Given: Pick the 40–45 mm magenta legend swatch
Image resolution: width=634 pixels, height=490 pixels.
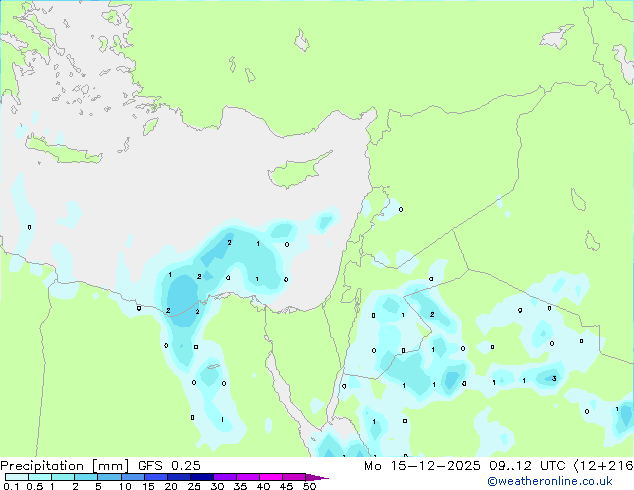Looking at the screenshot, I should coord(271,477).
